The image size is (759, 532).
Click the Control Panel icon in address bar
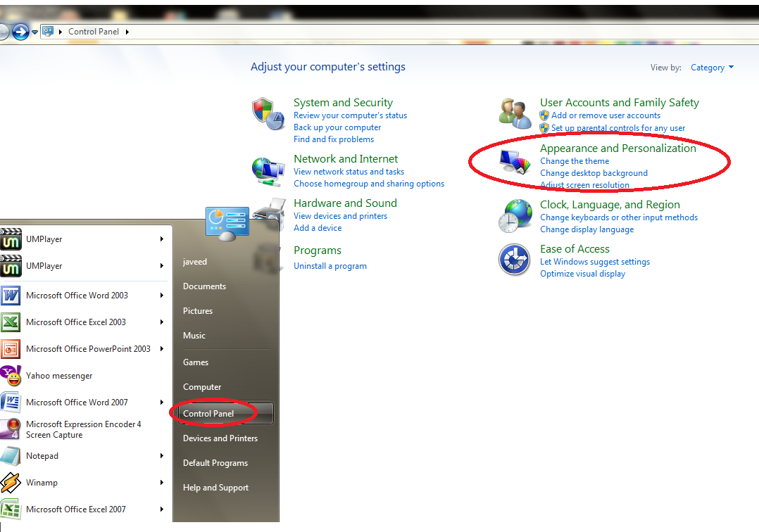coord(48,32)
